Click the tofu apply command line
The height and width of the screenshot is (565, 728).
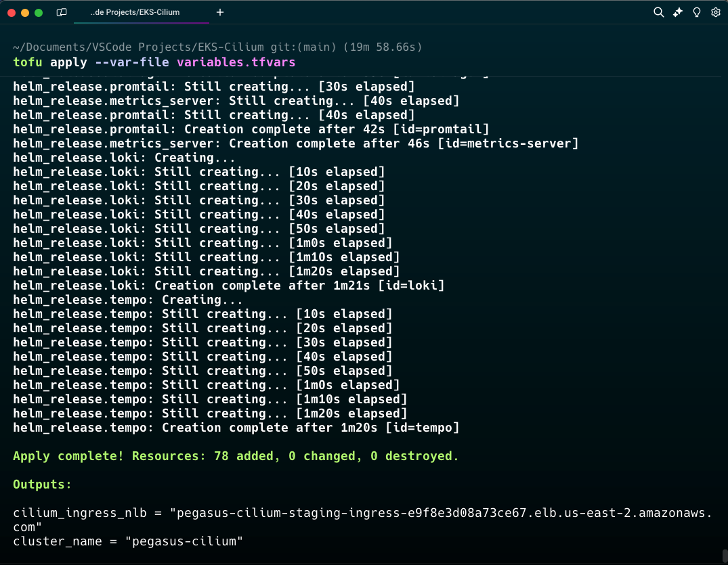pos(154,62)
